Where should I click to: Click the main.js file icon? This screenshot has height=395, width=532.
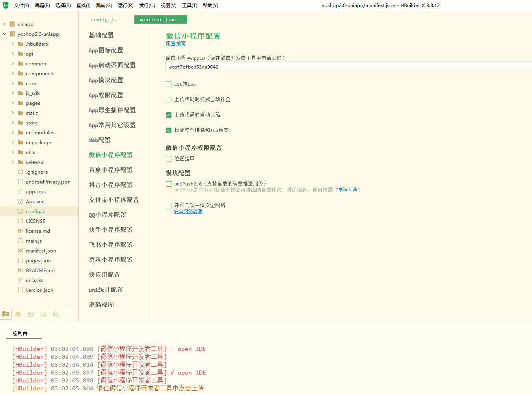(x=20, y=241)
